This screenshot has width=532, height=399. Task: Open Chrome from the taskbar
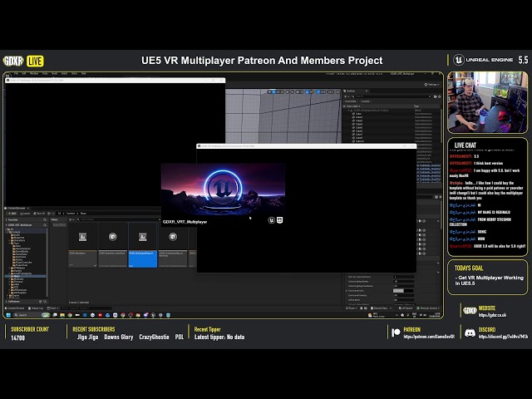tap(70, 315)
